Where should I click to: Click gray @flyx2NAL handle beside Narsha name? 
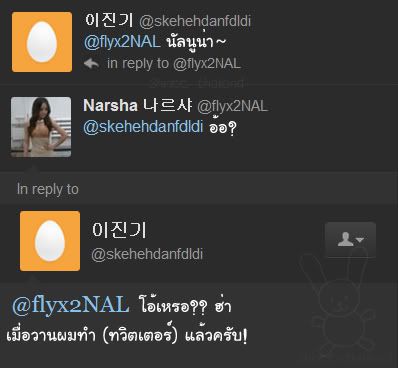click(232, 106)
